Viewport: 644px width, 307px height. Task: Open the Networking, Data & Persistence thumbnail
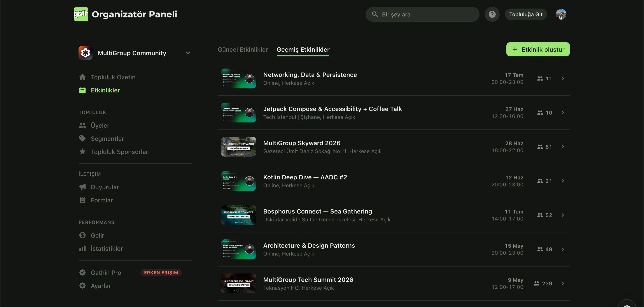tap(238, 78)
